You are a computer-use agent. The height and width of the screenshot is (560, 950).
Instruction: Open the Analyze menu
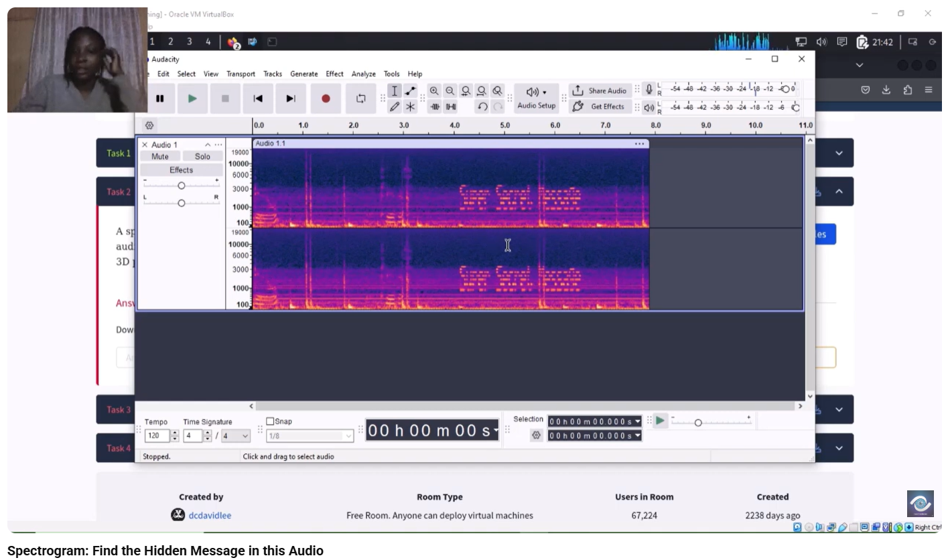click(x=364, y=74)
